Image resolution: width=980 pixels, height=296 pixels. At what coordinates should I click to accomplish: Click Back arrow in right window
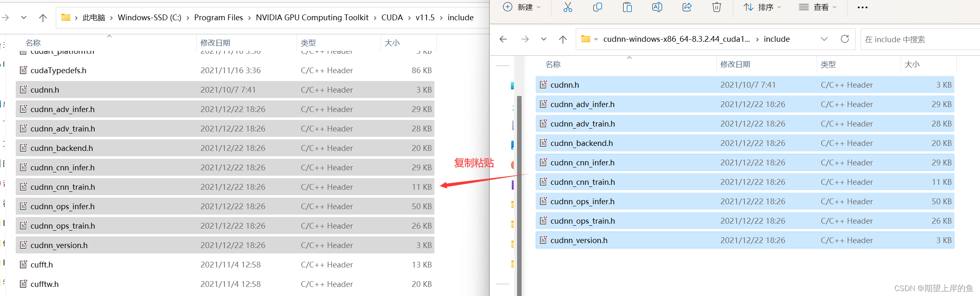(503, 39)
